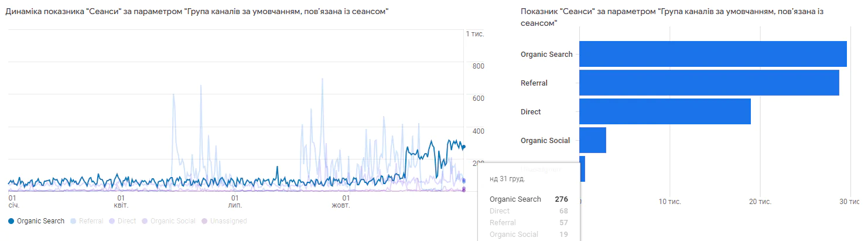Toggle the Unassigned series legend label
The width and height of the screenshot is (868, 241).
point(228,221)
